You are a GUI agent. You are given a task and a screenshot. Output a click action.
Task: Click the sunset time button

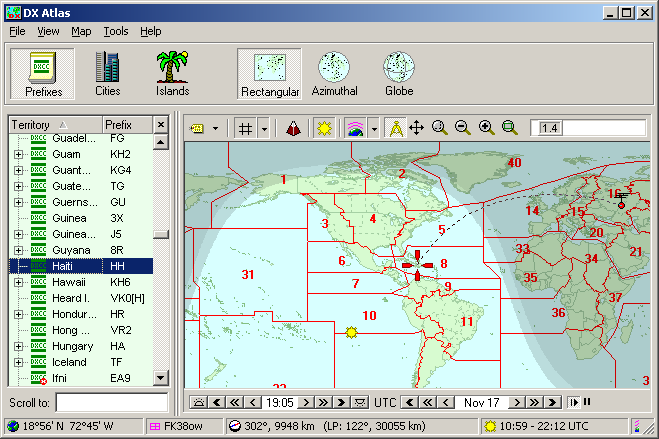[x=360, y=402]
